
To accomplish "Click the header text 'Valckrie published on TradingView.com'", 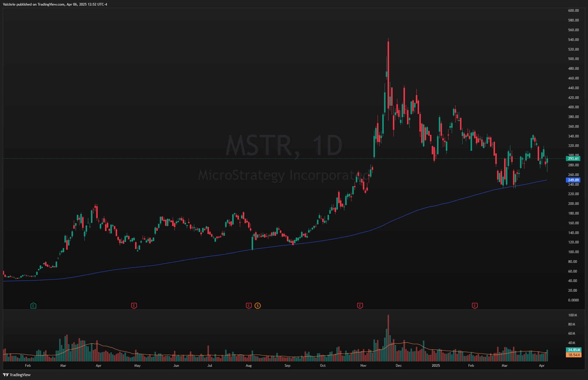I will 34,4.
